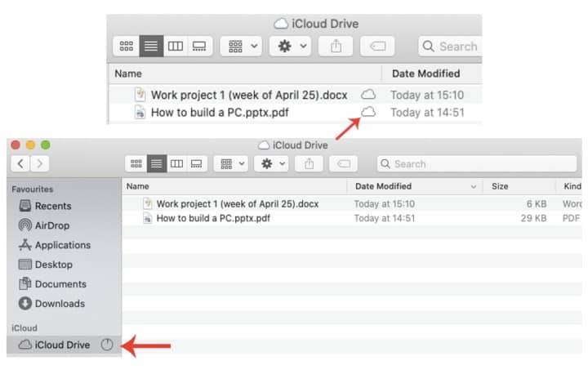The width and height of the screenshot is (588, 392).
Task: Open group-by dropdown in lower Finder window
Action: pyautogui.click(x=231, y=163)
